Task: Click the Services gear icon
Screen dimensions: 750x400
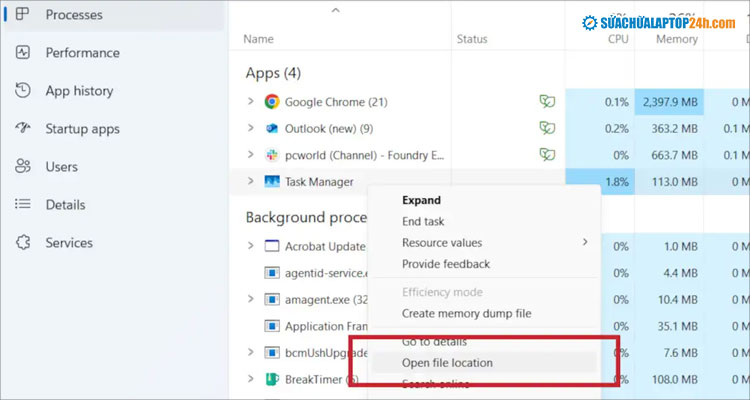Action: click(23, 243)
